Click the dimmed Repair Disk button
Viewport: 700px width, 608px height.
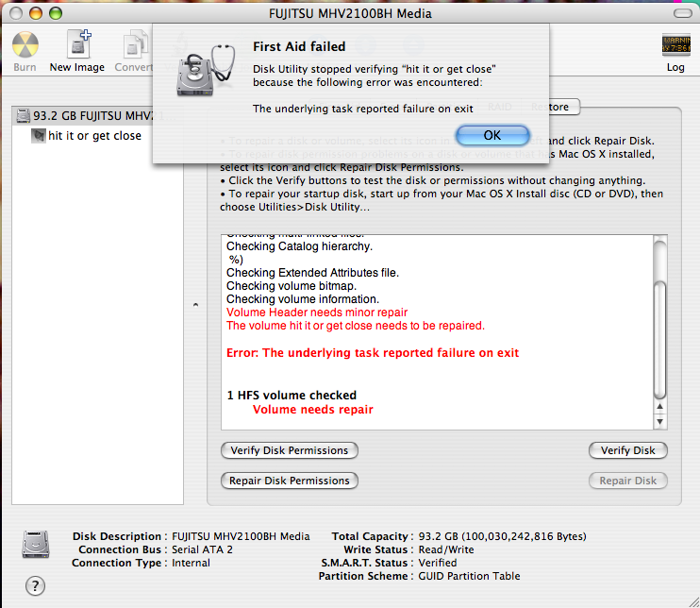click(627, 481)
